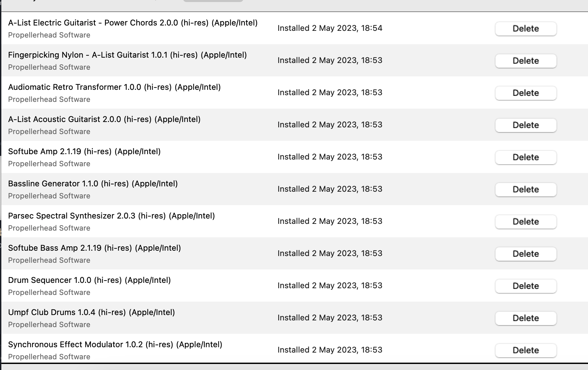Select Softube Bass Amp 2.1.19 title

95,248
